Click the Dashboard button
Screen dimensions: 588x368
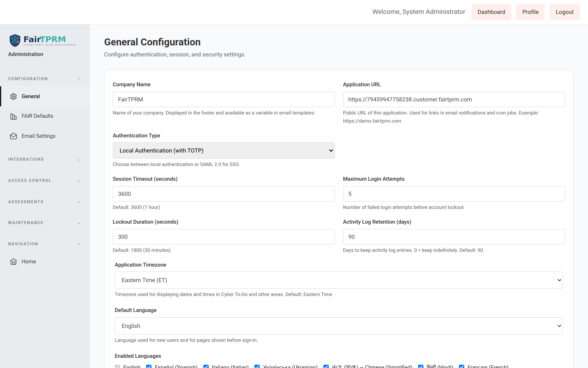point(491,12)
